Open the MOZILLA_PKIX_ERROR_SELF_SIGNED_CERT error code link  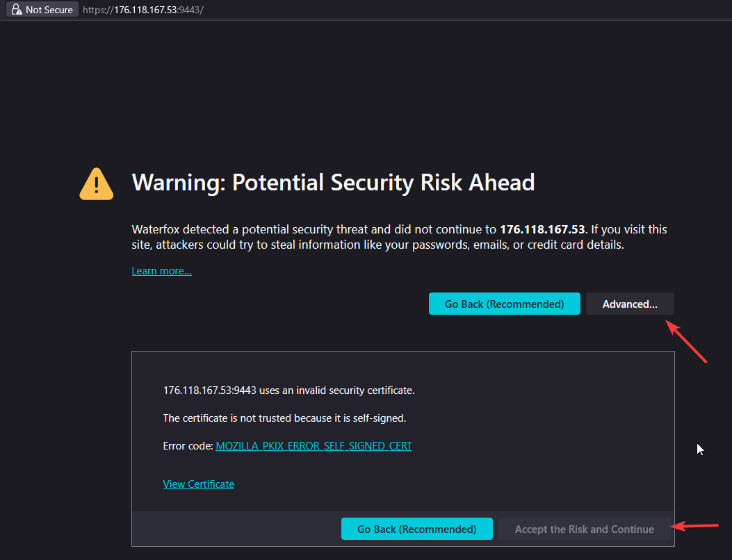click(x=314, y=446)
